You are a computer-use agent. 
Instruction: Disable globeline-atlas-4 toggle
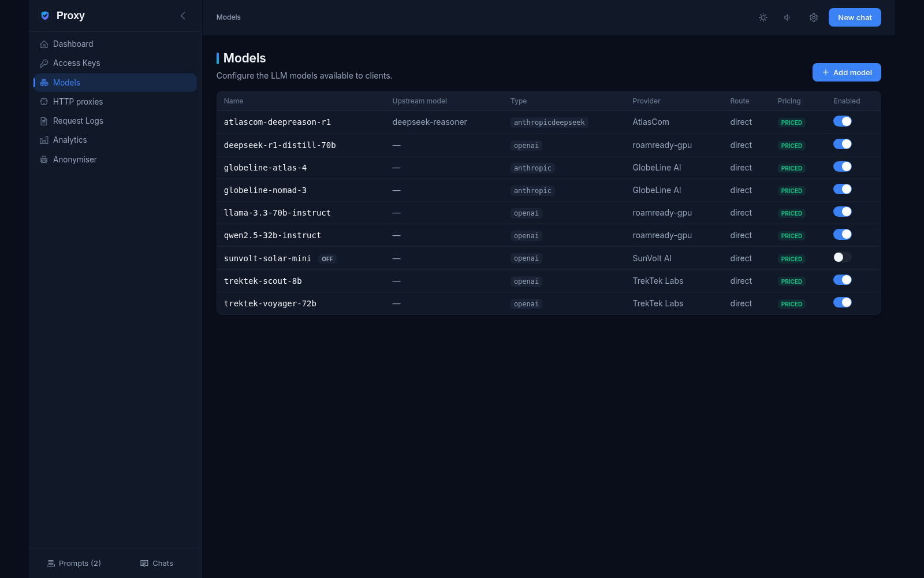pyautogui.click(x=843, y=166)
